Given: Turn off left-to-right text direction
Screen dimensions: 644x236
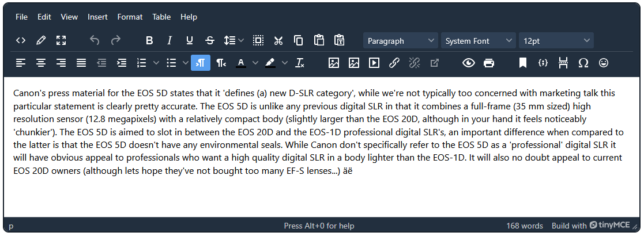Looking at the screenshot, I should 201,63.
